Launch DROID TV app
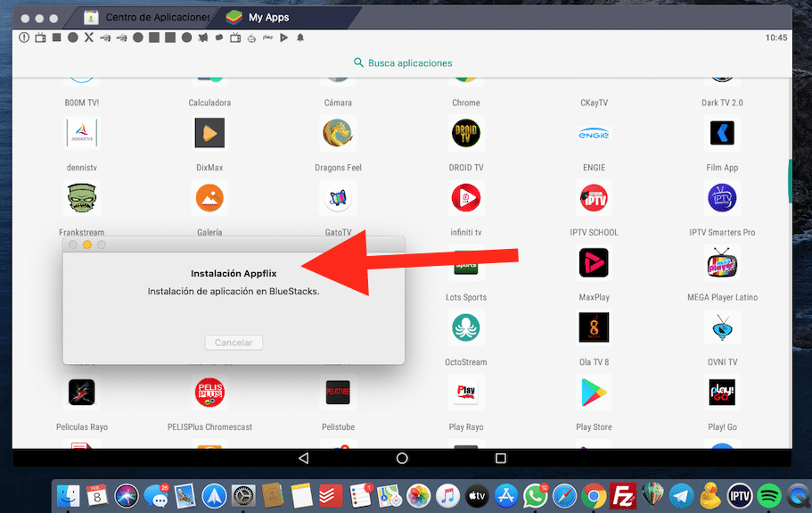This screenshot has width=812, height=513. [466, 133]
